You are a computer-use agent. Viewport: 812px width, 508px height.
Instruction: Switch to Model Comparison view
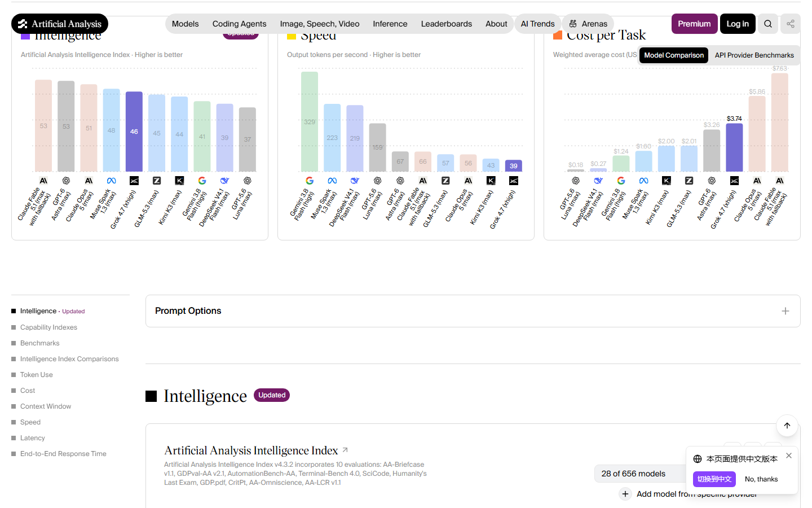674,55
